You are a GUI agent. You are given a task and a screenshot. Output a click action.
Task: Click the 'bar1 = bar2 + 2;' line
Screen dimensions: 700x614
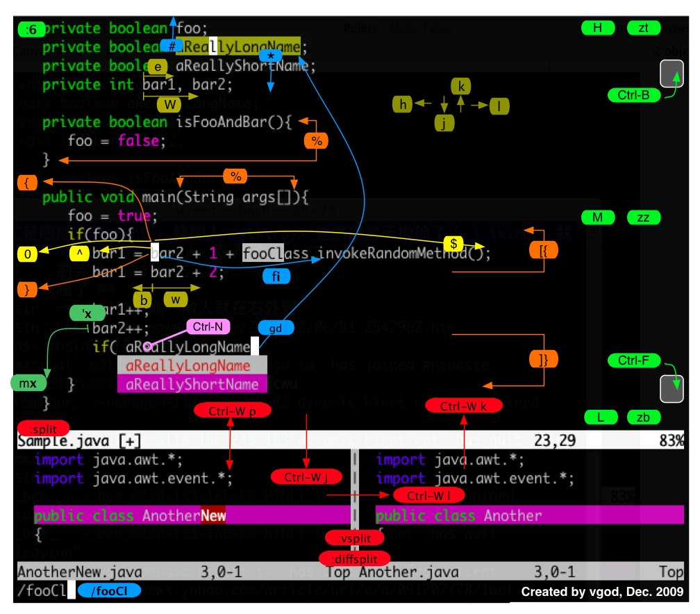pyautogui.click(x=158, y=272)
